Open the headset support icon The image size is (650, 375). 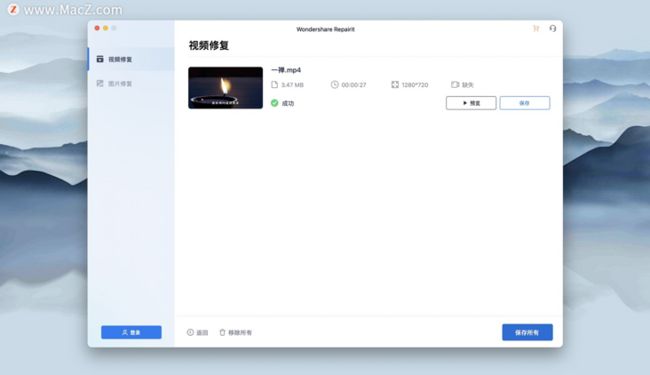point(553,29)
